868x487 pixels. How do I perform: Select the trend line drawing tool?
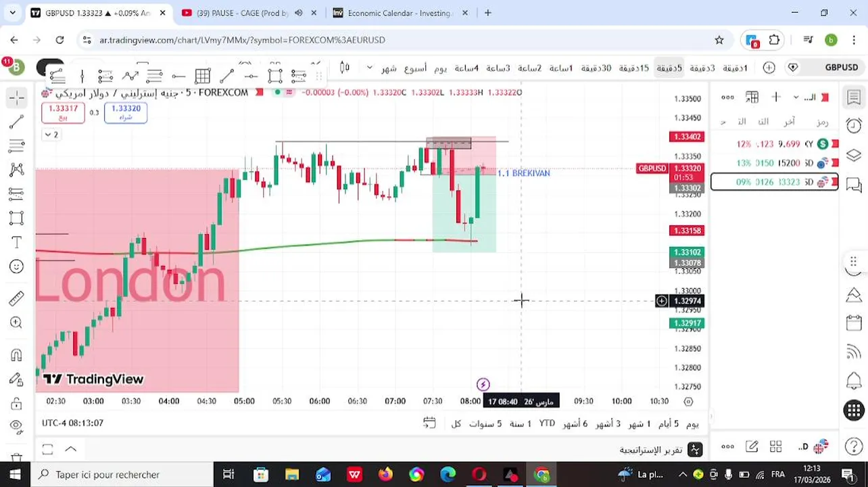pos(17,122)
